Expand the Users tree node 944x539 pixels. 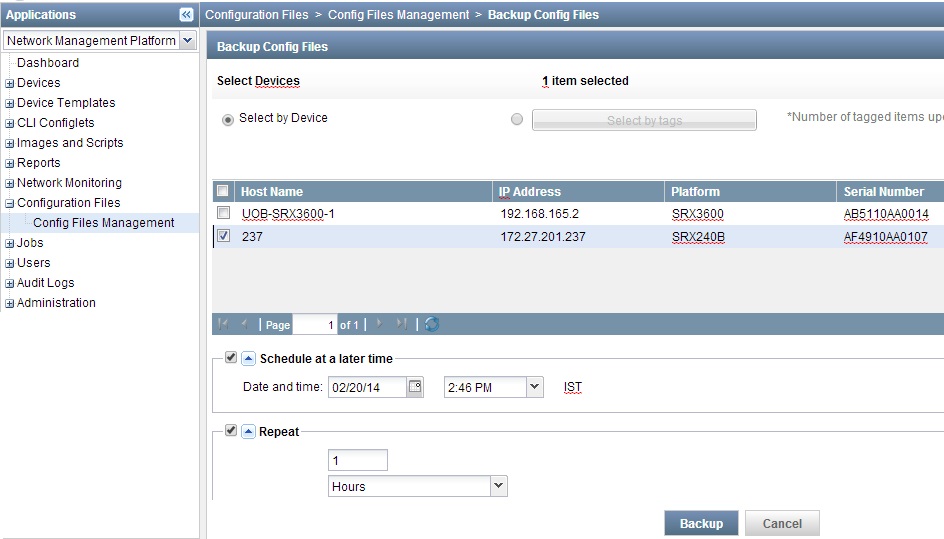click(10, 263)
